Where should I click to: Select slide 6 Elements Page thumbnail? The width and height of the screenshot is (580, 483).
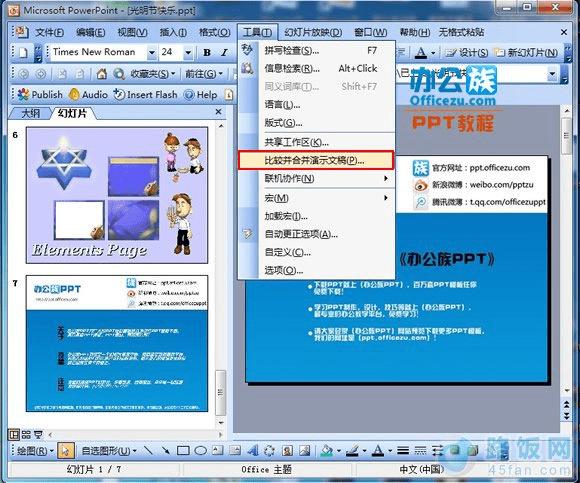(117, 195)
